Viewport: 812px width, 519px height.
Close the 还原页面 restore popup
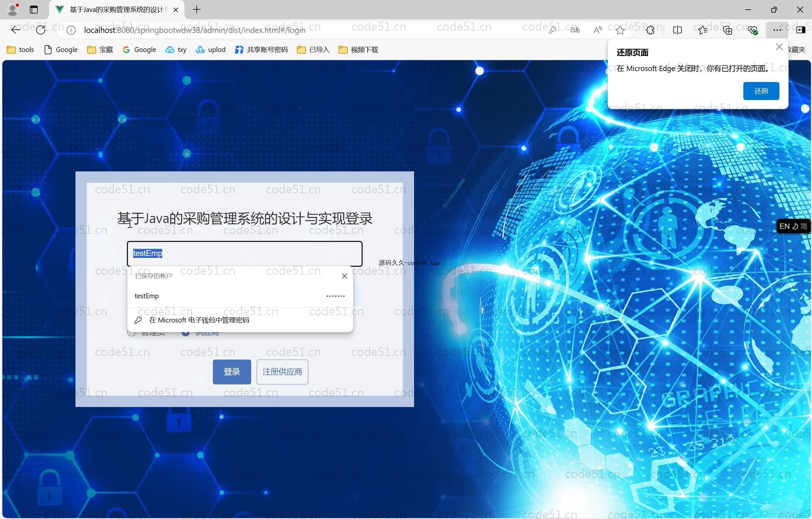779,47
